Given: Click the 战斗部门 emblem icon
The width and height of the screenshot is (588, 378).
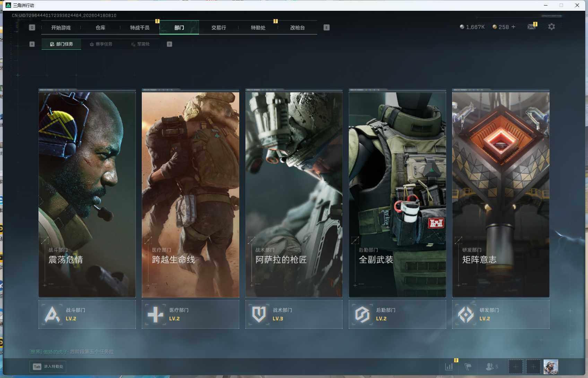Looking at the screenshot, I should 52,314.
